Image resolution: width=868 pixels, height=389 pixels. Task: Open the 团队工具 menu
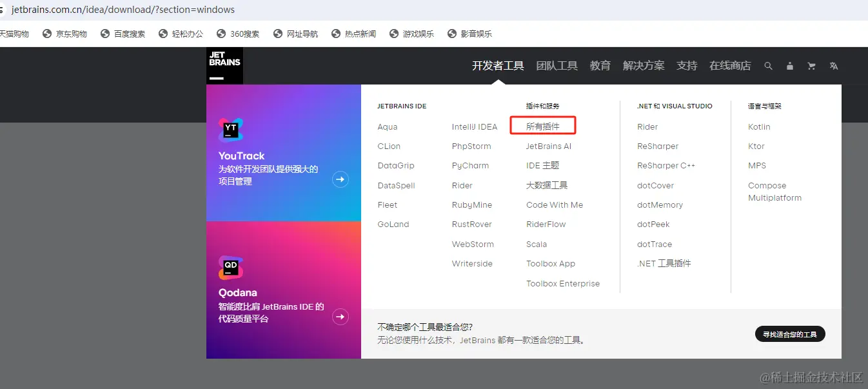pyautogui.click(x=557, y=66)
